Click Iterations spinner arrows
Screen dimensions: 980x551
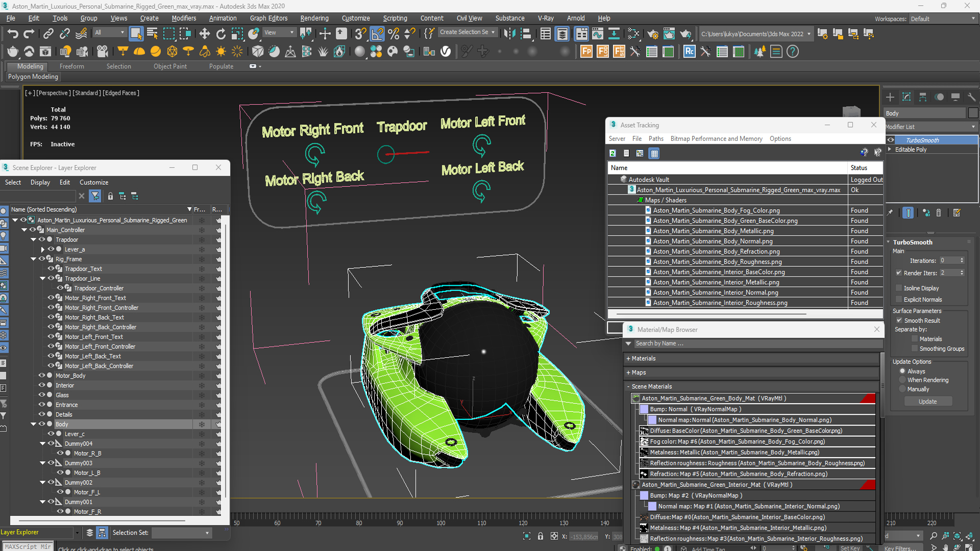[962, 261]
